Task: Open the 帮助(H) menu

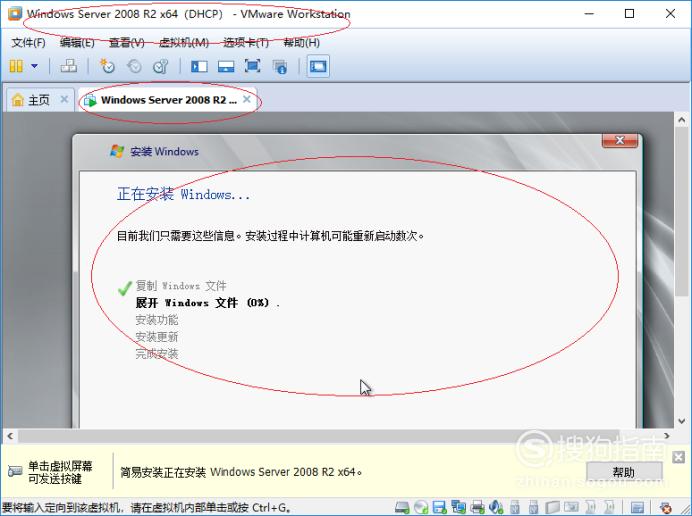Action: tap(301, 42)
